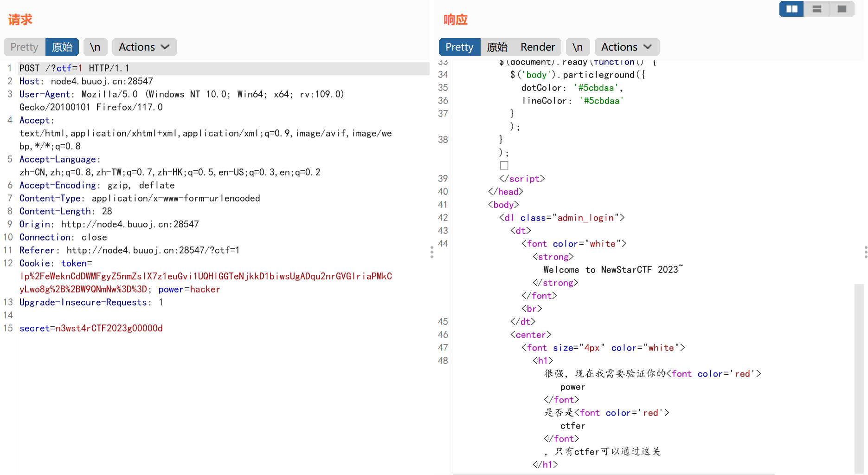Screen dimensions: 868x475
Task: Click the Accept-Language header name
Action: point(58,159)
